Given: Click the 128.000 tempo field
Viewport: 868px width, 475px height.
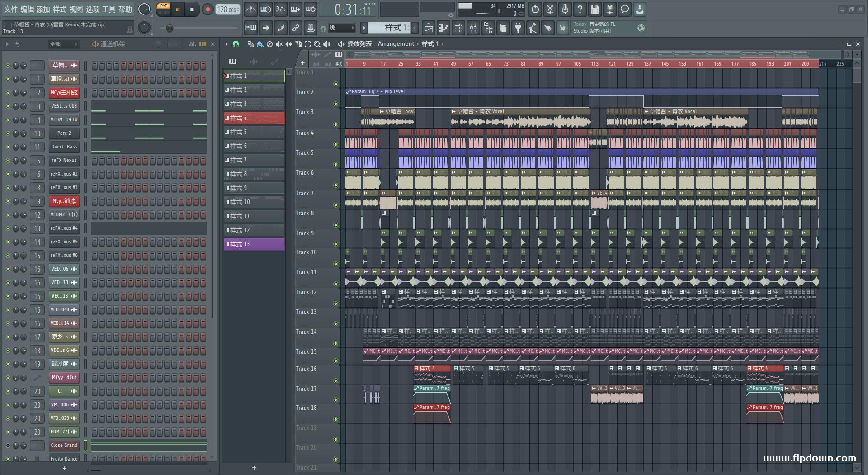Looking at the screenshot, I should tap(228, 9).
